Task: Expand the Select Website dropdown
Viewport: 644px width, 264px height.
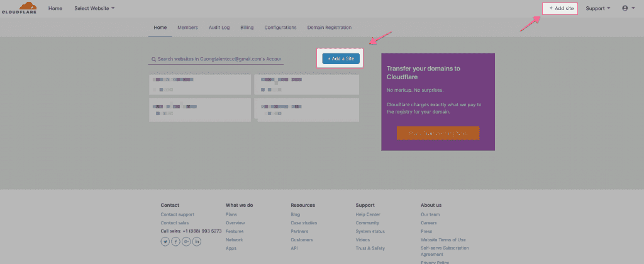Action: (94, 8)
